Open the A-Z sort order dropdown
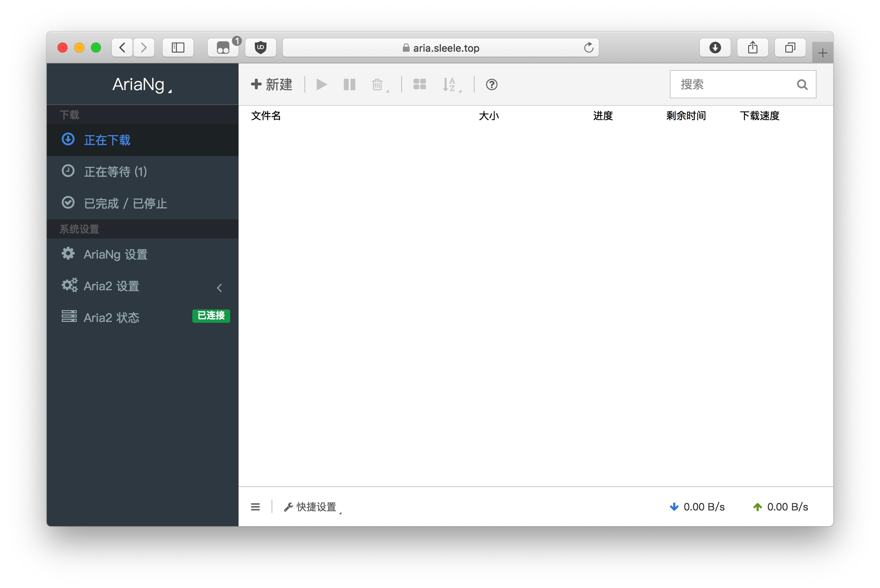Viewport: 880px width, 588px height. click(452, 85)
